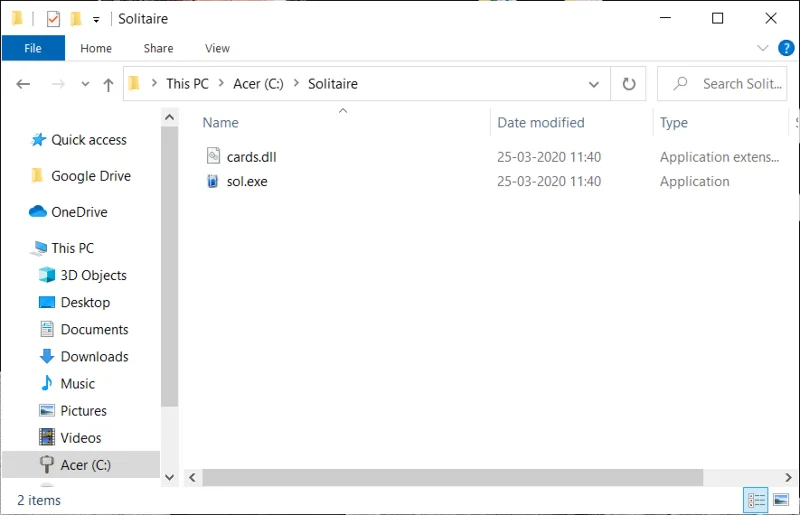Screen dimensions: 800x515
Task: Open the Customize Quick Access Toolbar dropdown
Action: coord(96,20)
